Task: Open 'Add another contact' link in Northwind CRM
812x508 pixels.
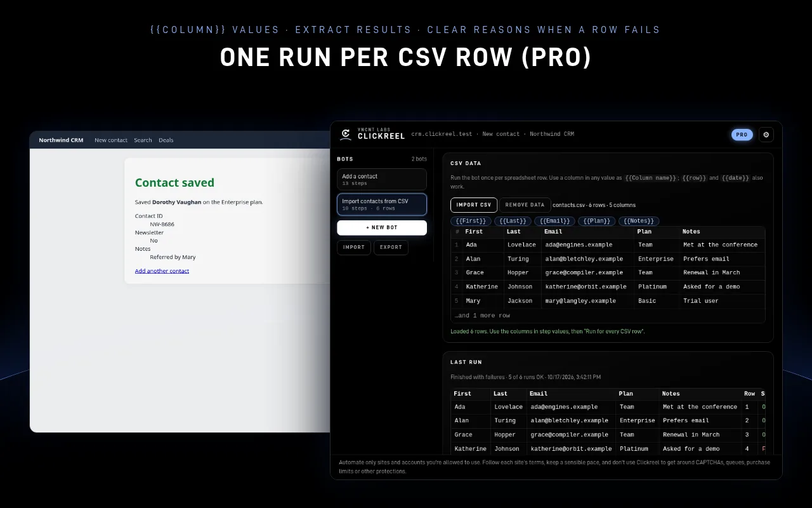Action: 162,271
